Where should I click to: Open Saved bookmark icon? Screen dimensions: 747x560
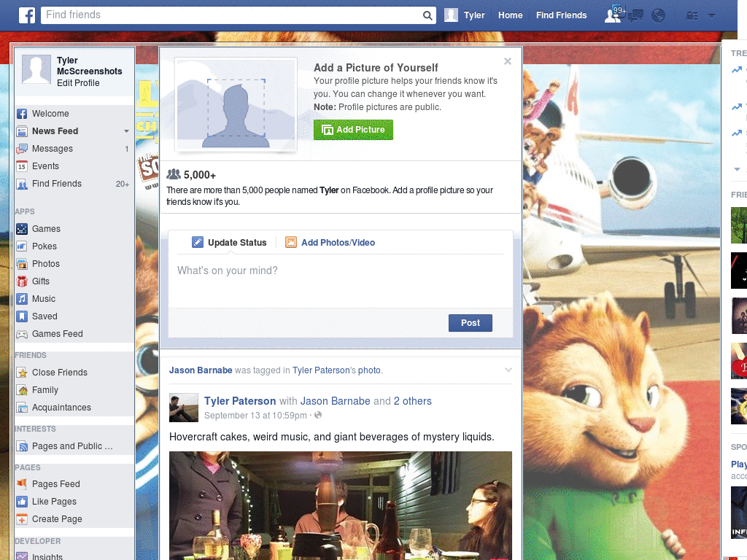[22, 316]
